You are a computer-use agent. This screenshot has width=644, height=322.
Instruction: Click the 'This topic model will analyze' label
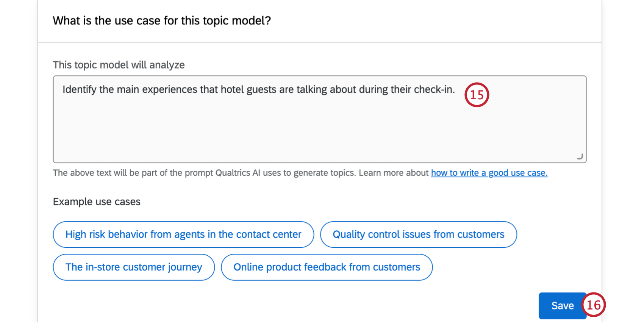(119, 65)
